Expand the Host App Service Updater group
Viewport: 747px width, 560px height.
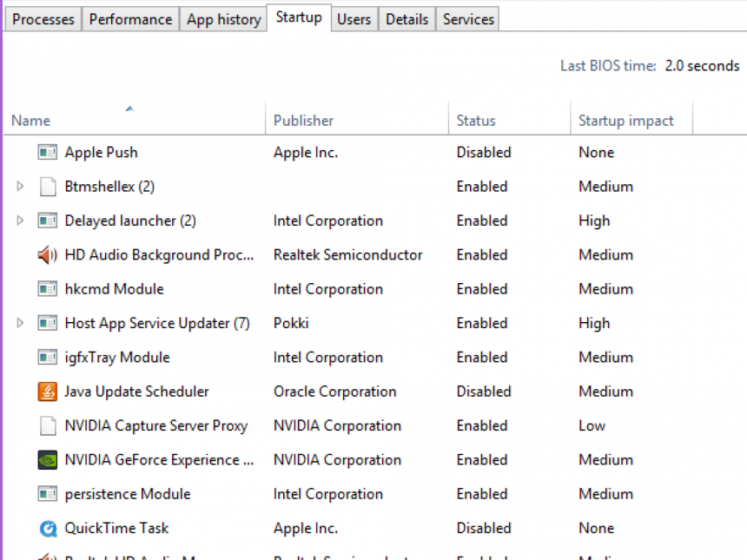pyautogui.click(x=20, y=323)
